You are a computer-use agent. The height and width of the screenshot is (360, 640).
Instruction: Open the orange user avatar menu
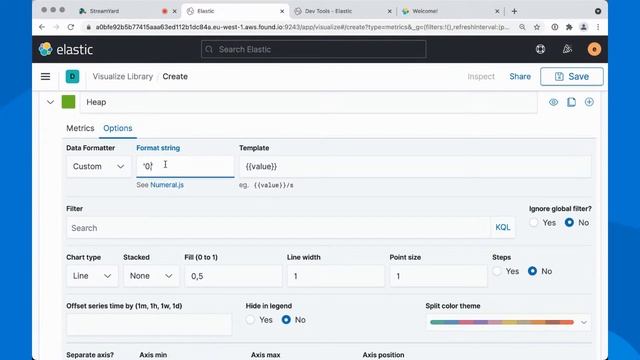[x=594, y=49]
